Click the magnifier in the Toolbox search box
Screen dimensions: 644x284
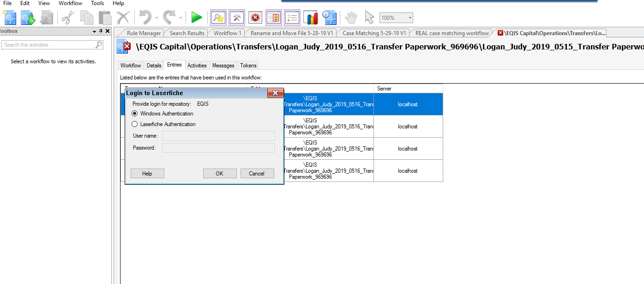point(99,45)
